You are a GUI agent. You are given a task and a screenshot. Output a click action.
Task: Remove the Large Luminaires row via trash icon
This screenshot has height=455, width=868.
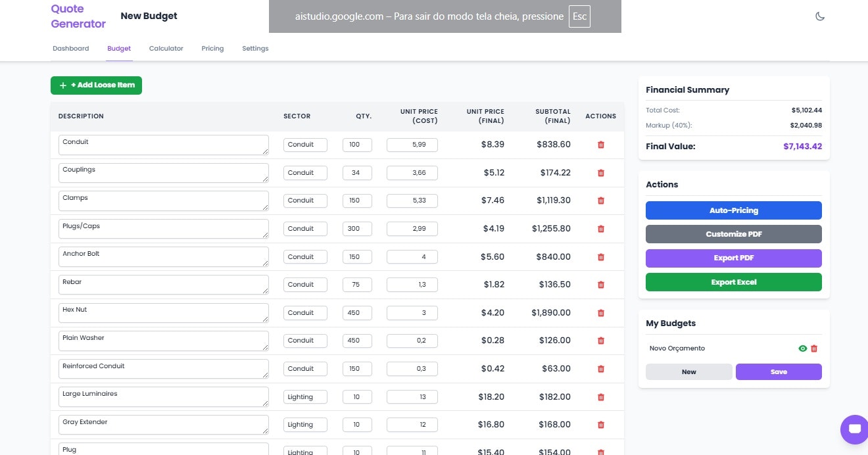pyautogui.click(x=600, y=396)
